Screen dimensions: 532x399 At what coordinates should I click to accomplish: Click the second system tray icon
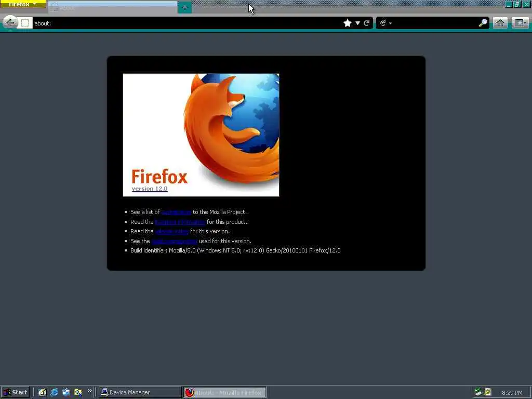click(x=488, y=392)
